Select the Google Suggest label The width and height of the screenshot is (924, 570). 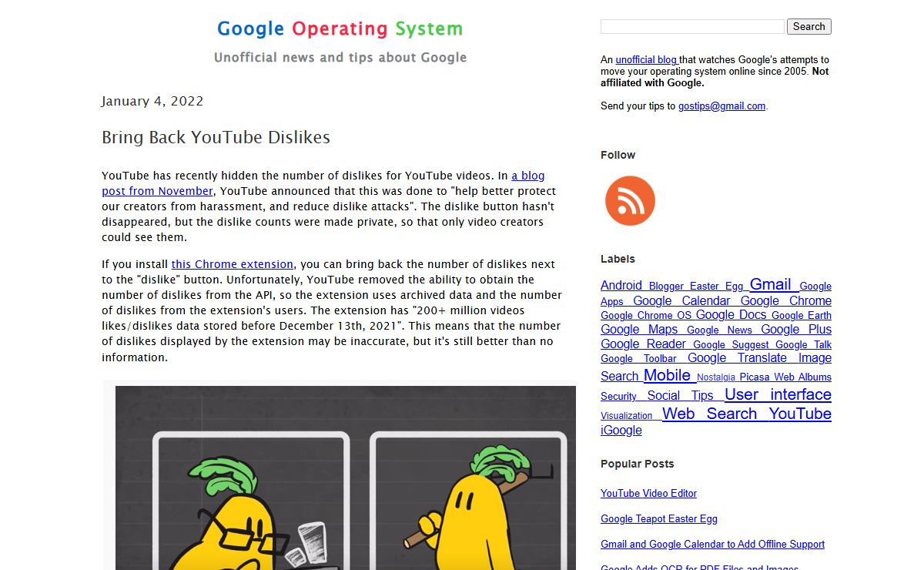coord(731,344)
